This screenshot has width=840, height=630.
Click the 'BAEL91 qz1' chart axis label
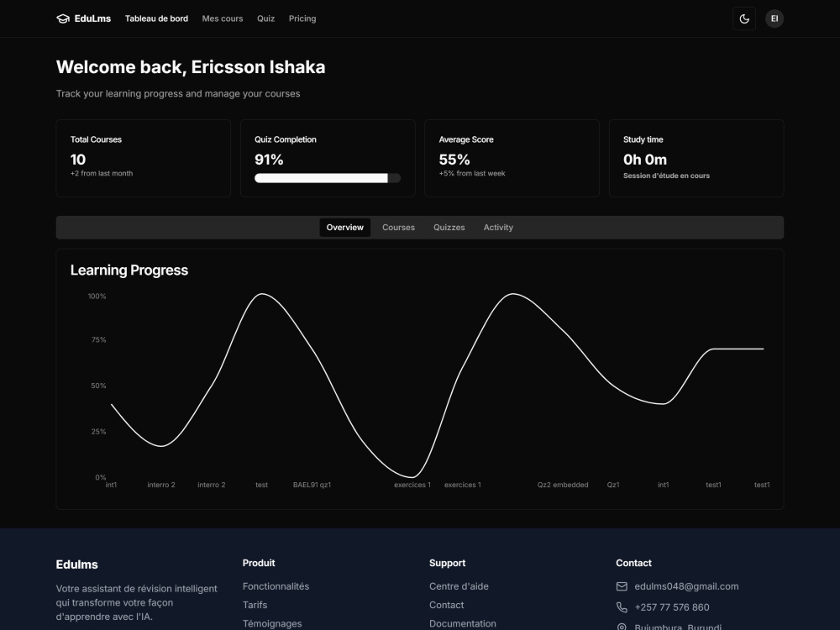coord(312,485)
